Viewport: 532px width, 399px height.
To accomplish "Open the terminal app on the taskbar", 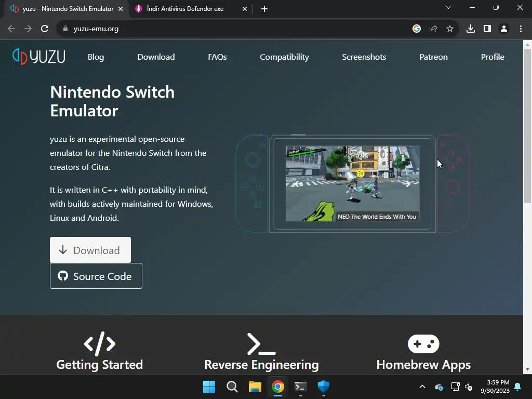I will (x=301, y=387).
